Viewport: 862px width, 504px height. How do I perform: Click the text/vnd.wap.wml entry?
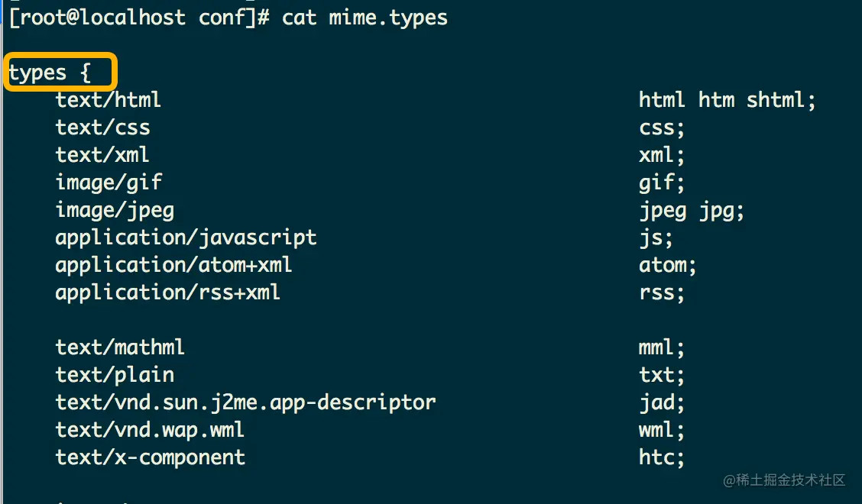(150, 431)
